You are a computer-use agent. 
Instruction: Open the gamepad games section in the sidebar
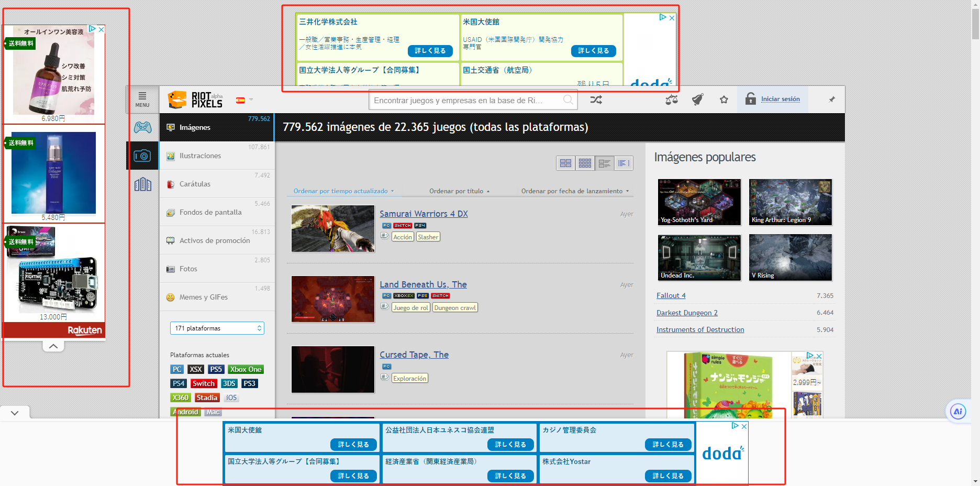pos(142,127)
